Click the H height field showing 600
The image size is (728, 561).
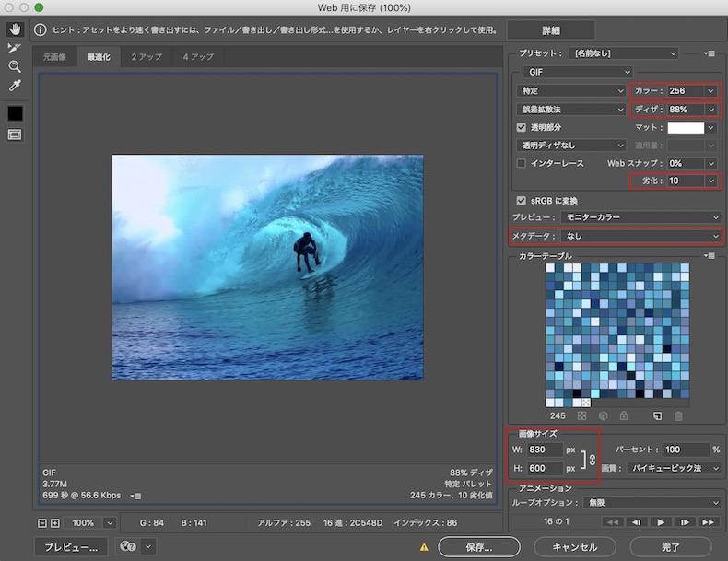(x=545, y=468)
